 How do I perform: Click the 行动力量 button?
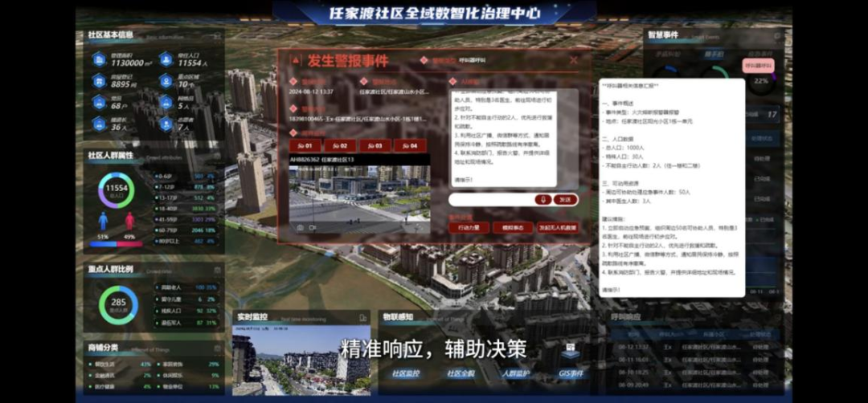point(469,227)
